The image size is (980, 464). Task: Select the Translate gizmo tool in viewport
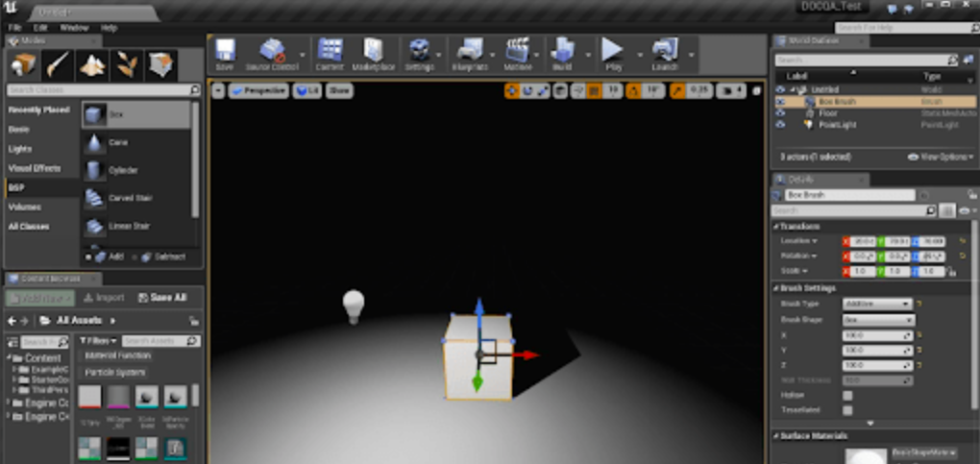coord(512,90)
